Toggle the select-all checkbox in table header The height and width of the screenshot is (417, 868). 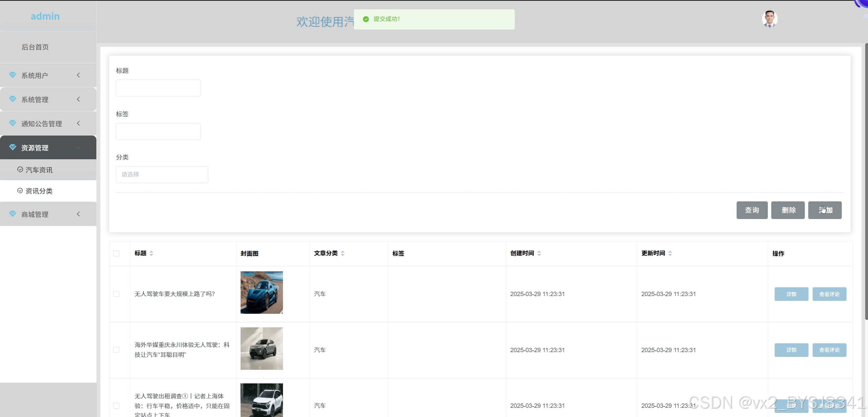click(116, 254)
